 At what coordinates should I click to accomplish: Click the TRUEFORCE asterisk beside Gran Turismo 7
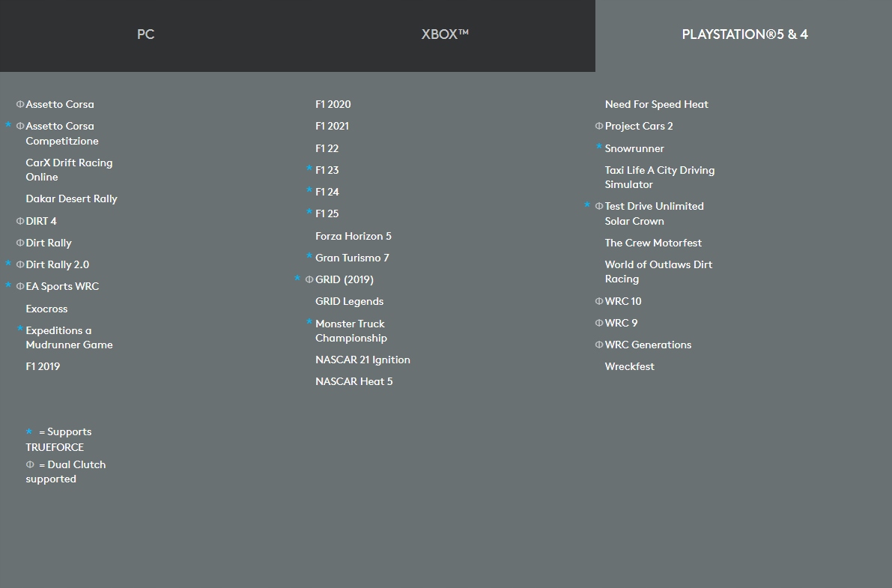(309, 257)
